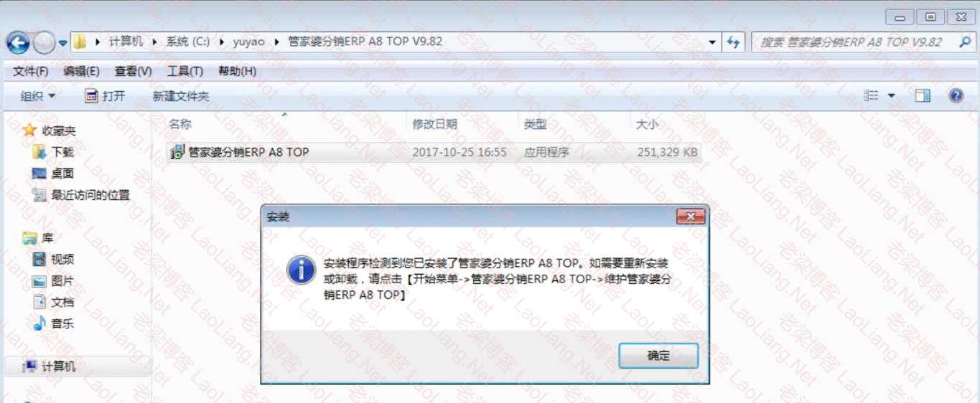Image resolution: width=980 pixels, height=403 pixels.
Task: Open the 组织 dropdown menu
Action: pyautogui.click(x=37, y=95)
